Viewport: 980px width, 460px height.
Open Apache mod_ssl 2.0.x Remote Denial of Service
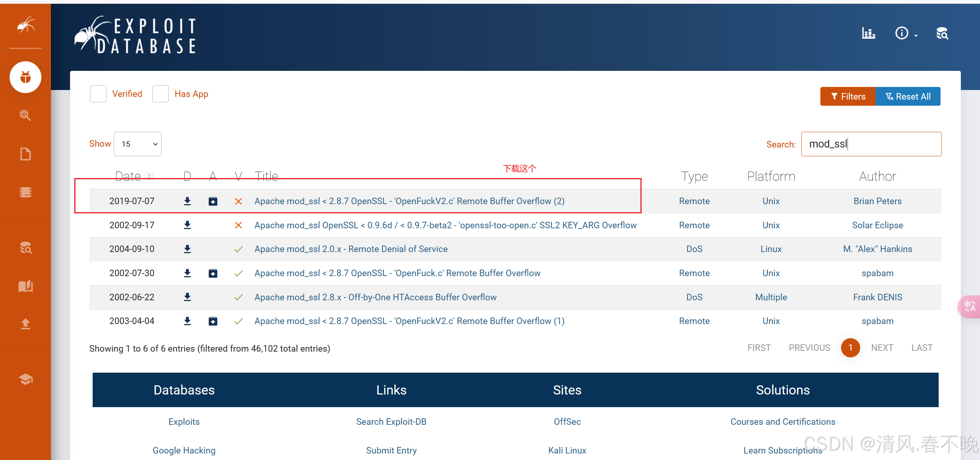pos(351,249)
